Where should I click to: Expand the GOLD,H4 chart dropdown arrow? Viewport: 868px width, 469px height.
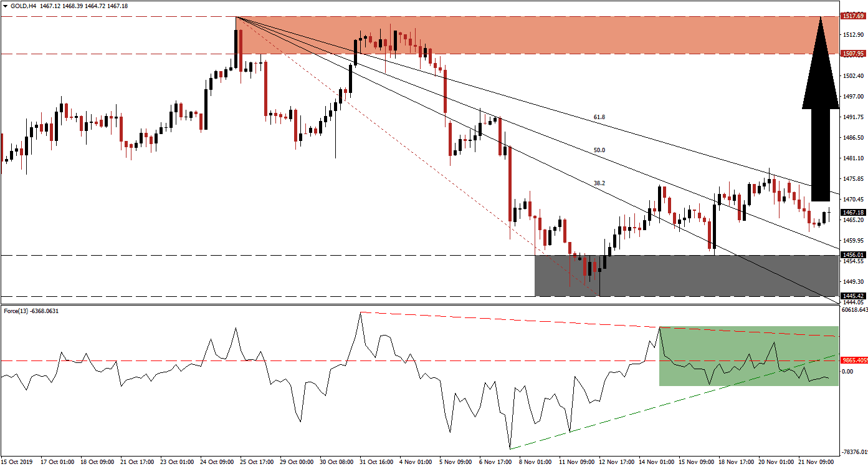click(x=6, y=5)
